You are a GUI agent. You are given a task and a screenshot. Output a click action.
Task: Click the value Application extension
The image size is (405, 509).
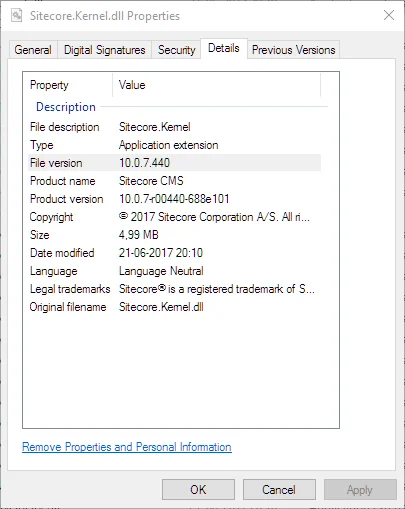coord(169,145)
